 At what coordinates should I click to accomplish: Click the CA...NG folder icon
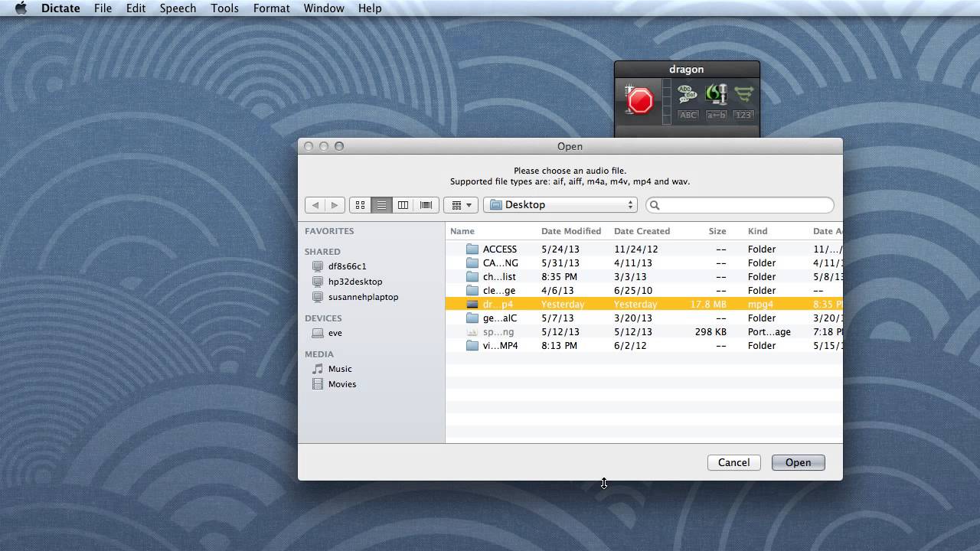(x=472, y=263)
